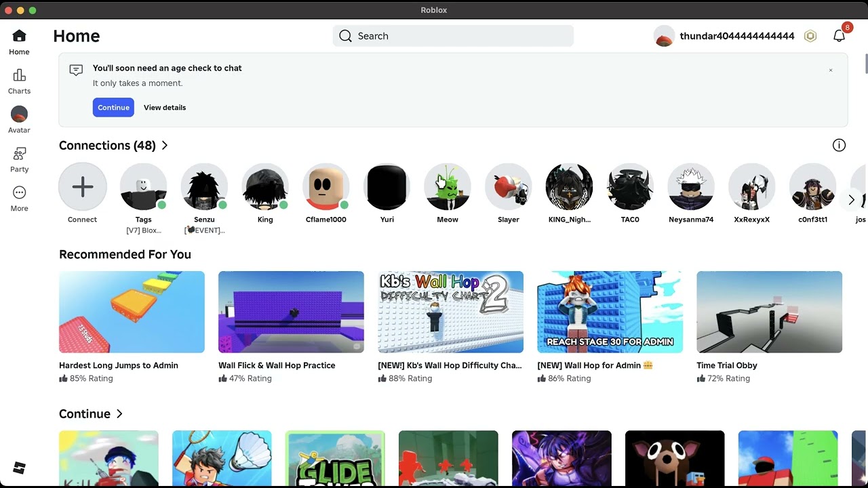This screenshot has height=488, width=868.
Task: Open Charts in the sidebar
Action: point(19,81)
